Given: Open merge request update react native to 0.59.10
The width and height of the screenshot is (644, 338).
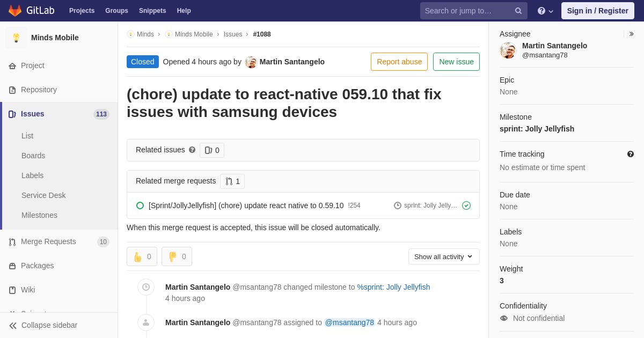Looking at the screenshot, I should (x=246, y=205).
